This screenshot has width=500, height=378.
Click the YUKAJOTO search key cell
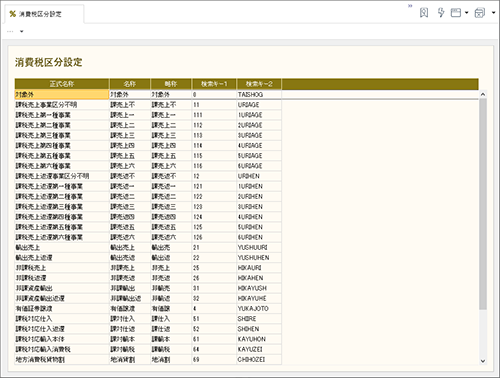259,309
